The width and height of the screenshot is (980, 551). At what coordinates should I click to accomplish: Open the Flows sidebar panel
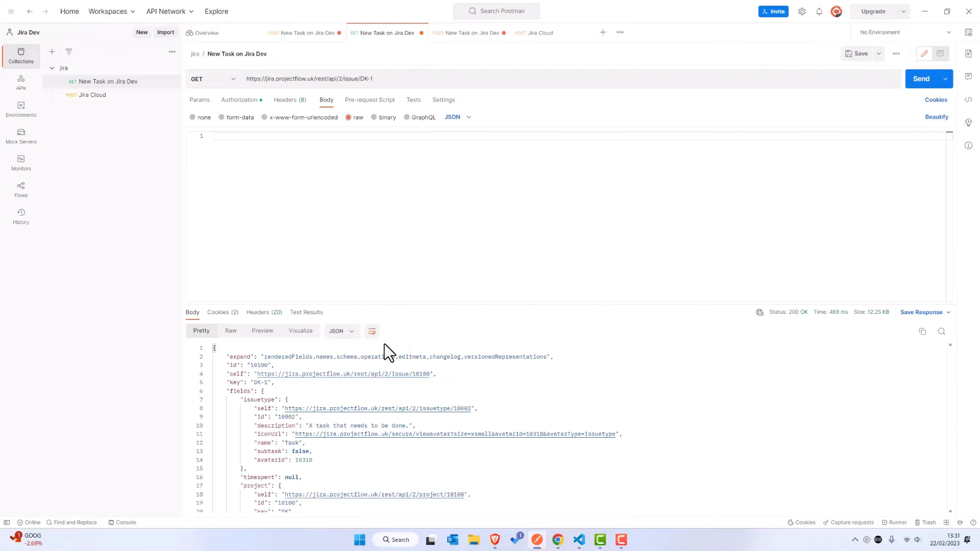21,190
